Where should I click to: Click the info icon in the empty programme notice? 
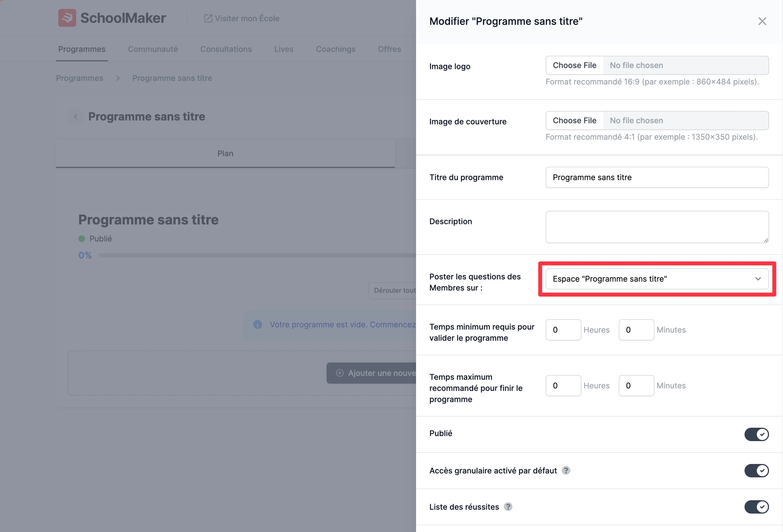coord(257,325)
